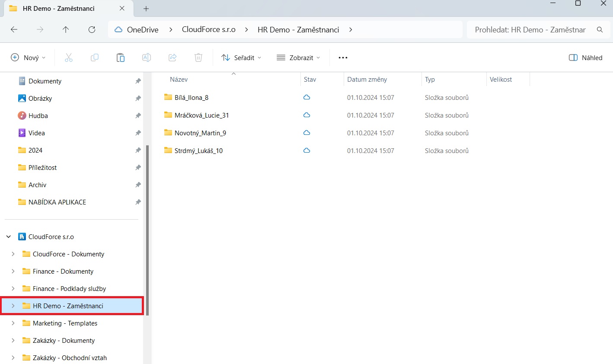The height and width of the screenshot is (364, 613).
Task: Expand CloudForce - Dokumenty folder
Action: click(13, 254)
